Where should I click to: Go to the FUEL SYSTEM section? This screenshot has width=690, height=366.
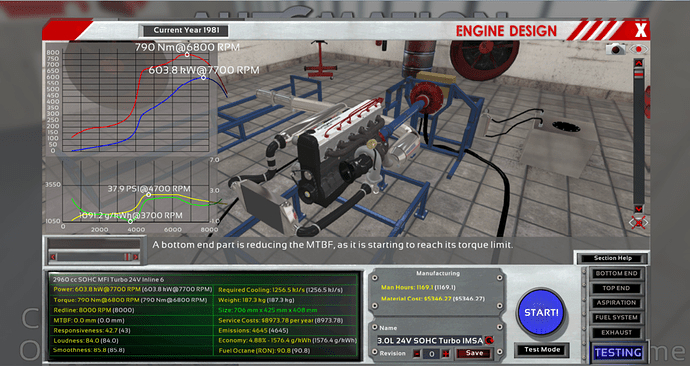616,318
